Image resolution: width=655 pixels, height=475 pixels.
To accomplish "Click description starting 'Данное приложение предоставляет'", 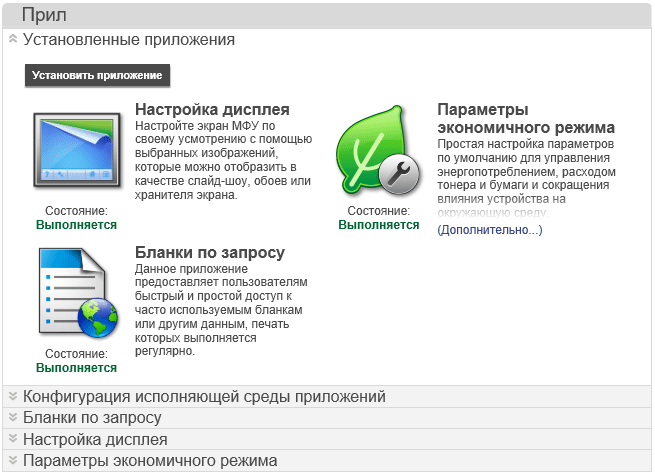I will click(x=221, y=310).
